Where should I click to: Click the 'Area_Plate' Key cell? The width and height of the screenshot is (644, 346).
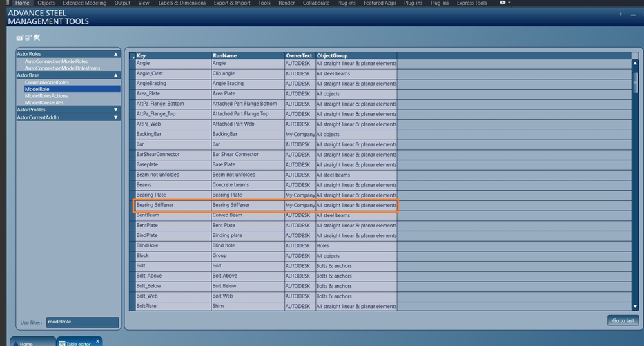(x=173, y=93)
